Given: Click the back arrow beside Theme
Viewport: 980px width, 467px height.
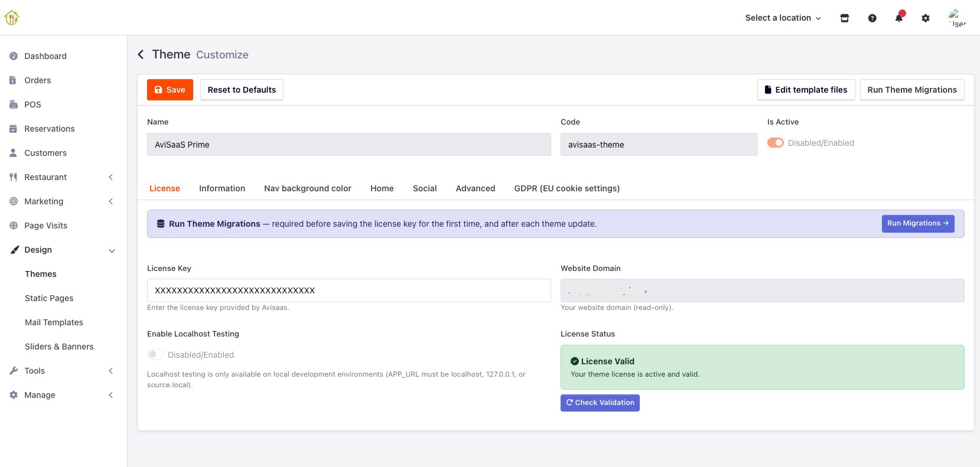Looking at the screenshot, I should click(x=141, y=54).
